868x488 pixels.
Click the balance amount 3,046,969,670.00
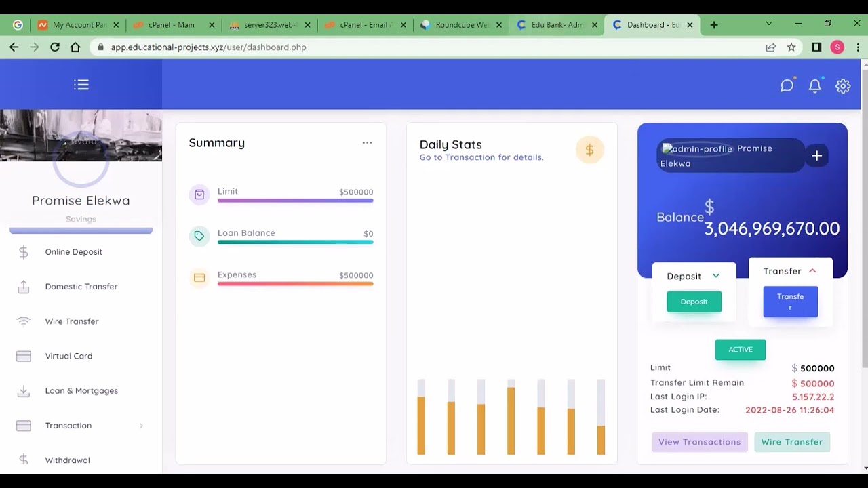[772, 228]
